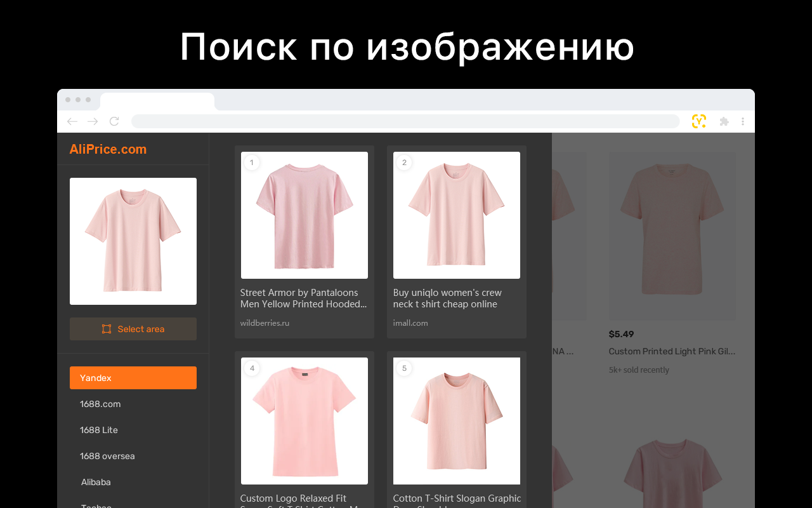This screenshot has width=812, height=508.
Task: Reload the page with refresh icon
Action: coord(114,121)
